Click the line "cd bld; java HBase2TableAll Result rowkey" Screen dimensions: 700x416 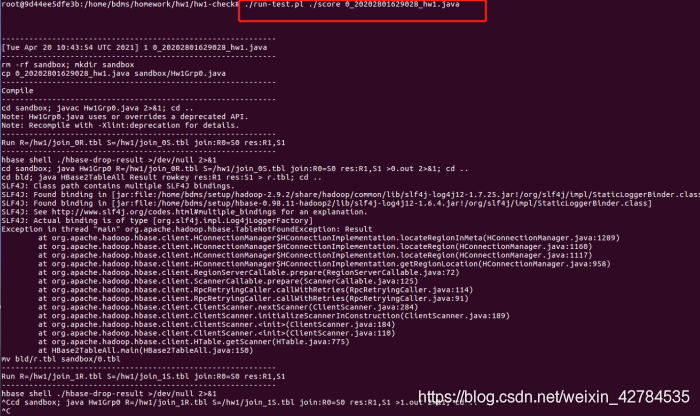click(x=162, y=177)
